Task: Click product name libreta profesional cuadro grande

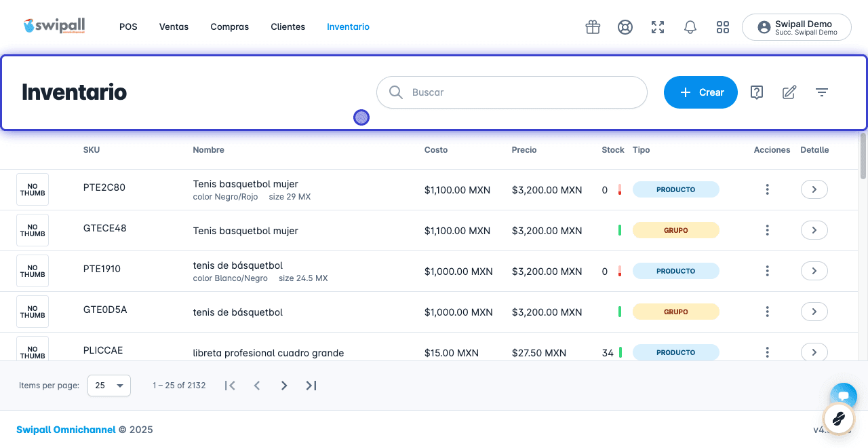Action: tap(269, 353)
